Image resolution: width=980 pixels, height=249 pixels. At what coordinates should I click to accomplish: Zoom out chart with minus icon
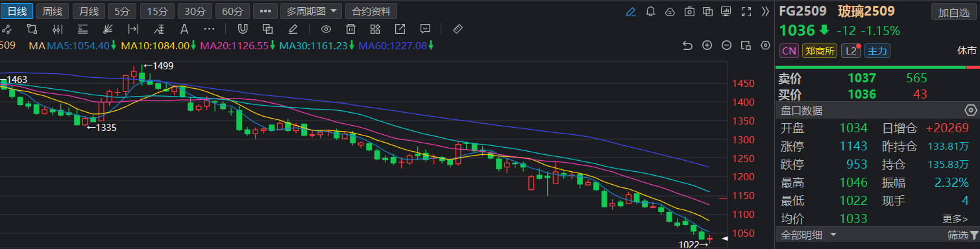pos(727,45)
